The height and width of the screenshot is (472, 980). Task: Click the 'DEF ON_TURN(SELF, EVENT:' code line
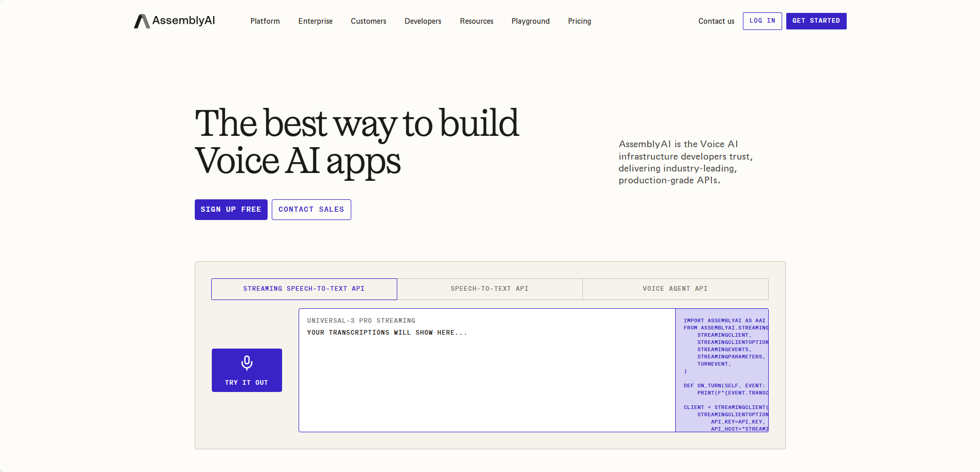click(724, 386)
